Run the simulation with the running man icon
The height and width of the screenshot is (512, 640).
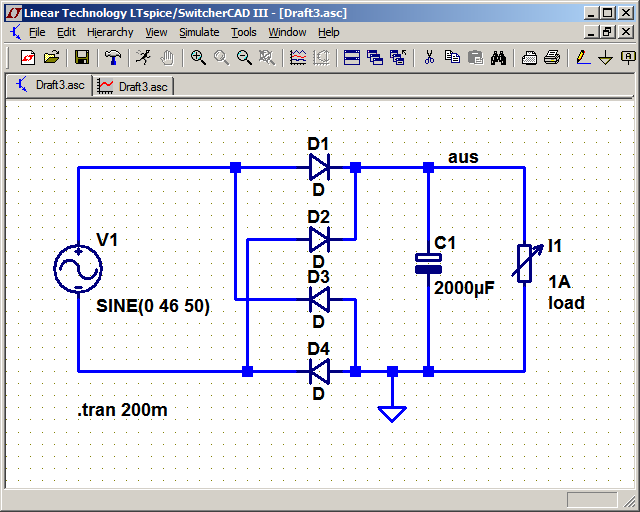143,58
